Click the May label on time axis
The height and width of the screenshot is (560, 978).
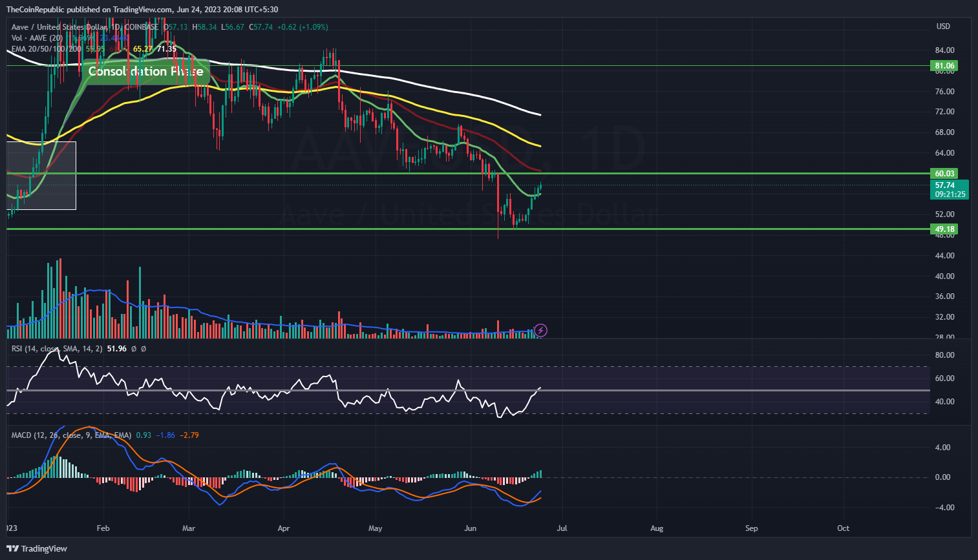(x=376, y=528)
